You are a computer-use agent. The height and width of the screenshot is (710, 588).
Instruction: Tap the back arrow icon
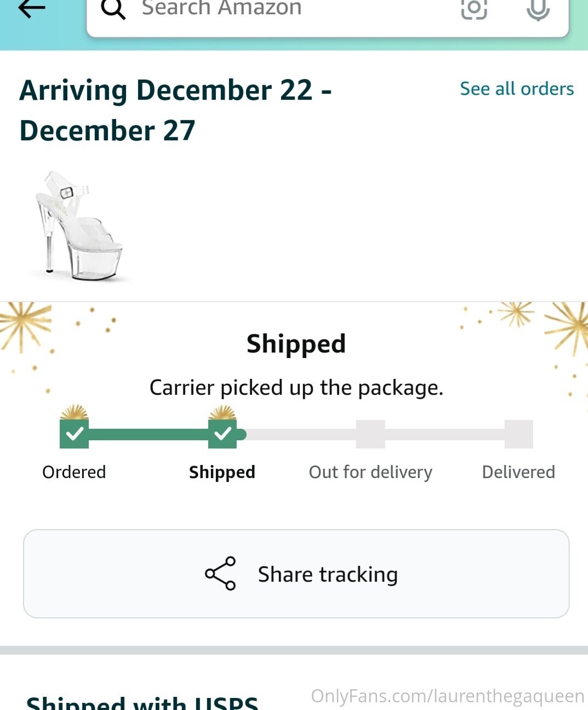(31, 8)
